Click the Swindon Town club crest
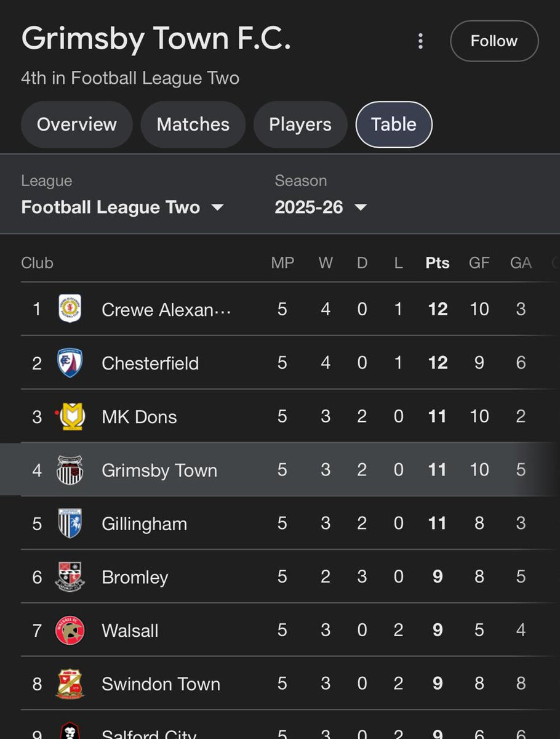 pos(70,684)
